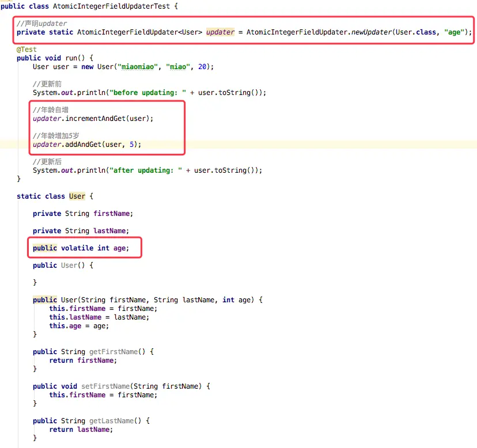Click "incrementAndGet(user)" call
Image resolution: width=477 pixels, height=448 pixels.
tap(107, 118)
